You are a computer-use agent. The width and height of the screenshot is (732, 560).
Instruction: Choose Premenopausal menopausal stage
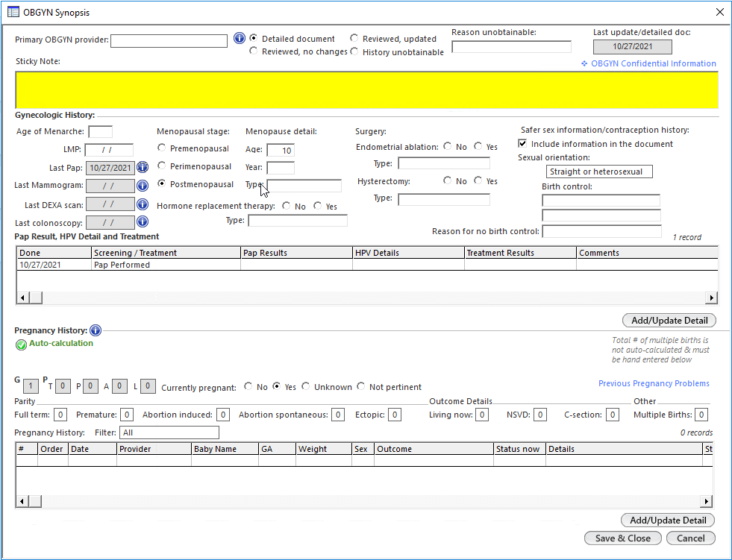tap(161, 148)
